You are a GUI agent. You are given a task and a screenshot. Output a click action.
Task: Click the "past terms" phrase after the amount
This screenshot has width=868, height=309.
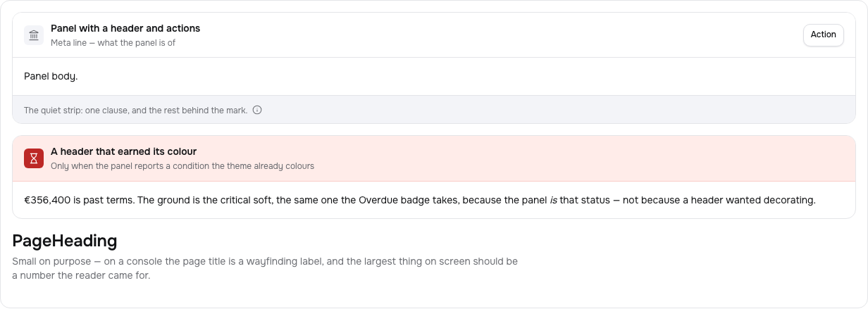(109, 200)
